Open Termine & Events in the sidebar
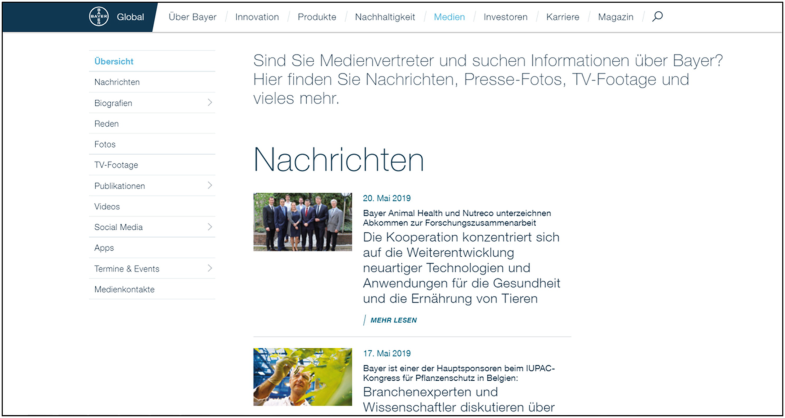 pos(152,268)
